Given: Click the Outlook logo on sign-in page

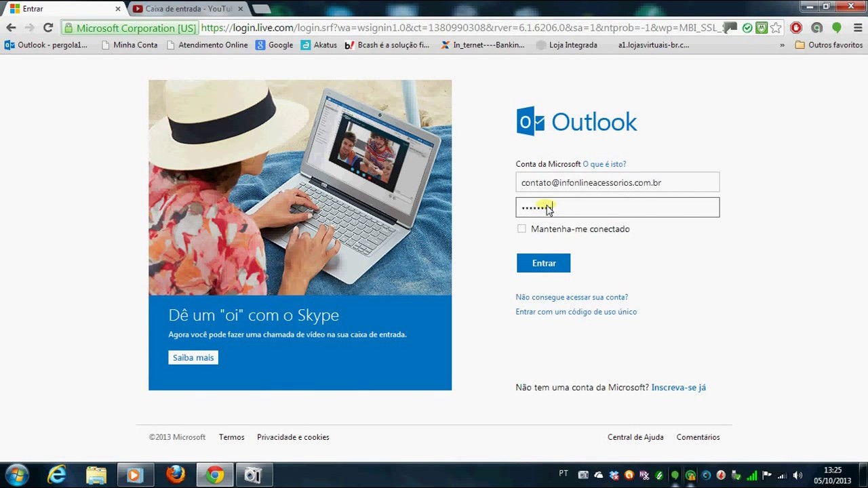Looking at the screenshot, I should [576, 121].
